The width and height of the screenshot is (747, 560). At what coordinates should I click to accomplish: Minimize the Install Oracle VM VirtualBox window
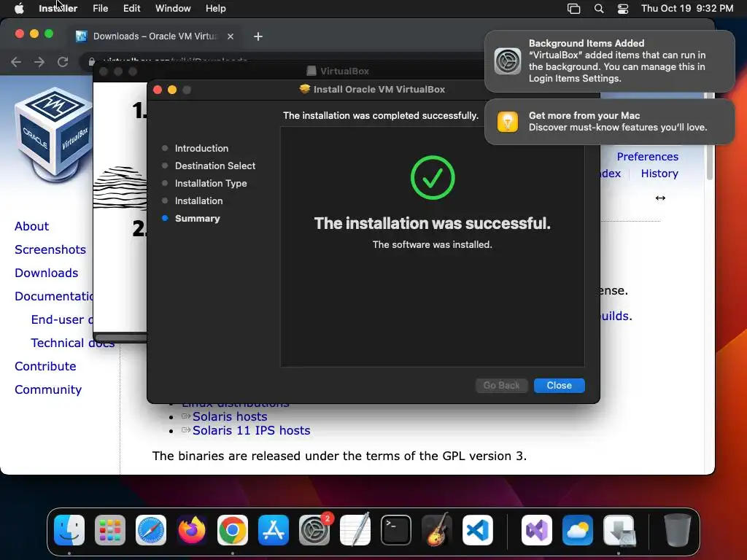(x=172, y=90)
